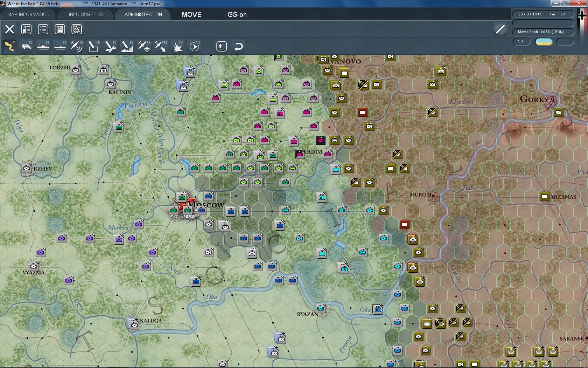The height and width of the screenshot is (368, 588).
Task: Click the F11 explosion mode icon
Action: coord(177,46)
